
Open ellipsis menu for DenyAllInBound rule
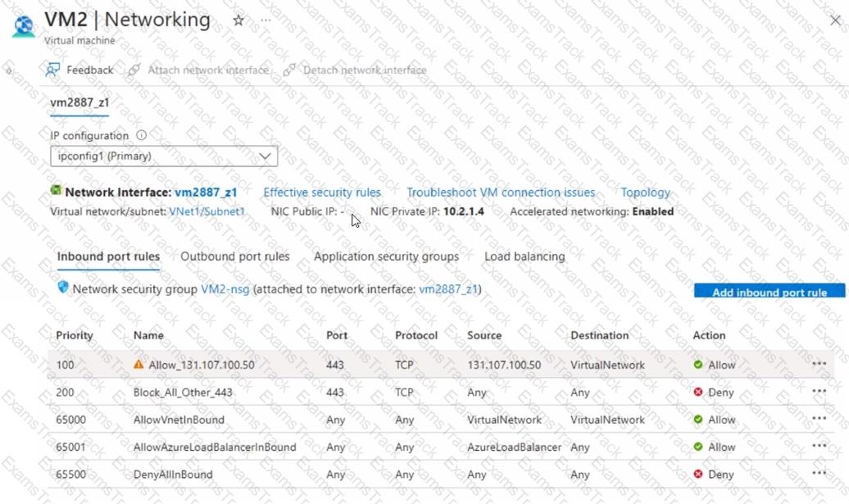coord(819,473)
